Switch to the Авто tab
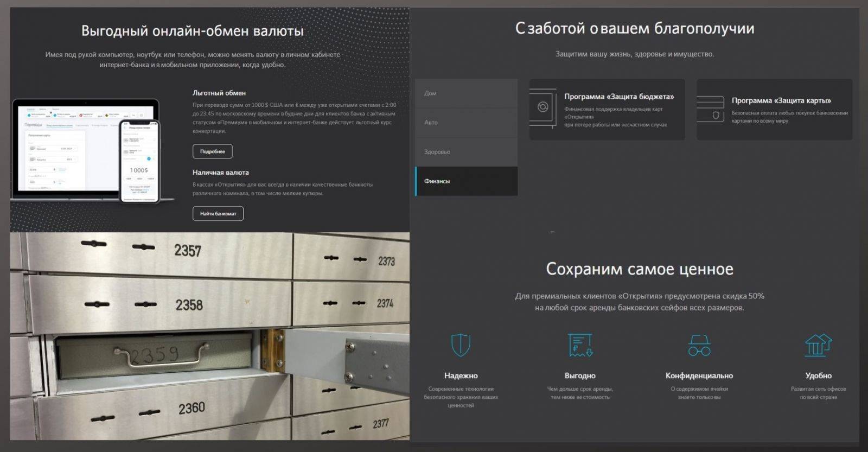This screenshot has width=868, height=452. tap(466, 123)
